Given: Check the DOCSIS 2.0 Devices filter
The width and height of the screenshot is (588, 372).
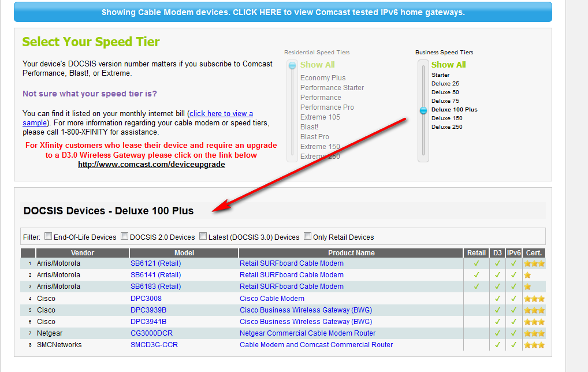Looking at the screenshot, I should tap(124, 236).
